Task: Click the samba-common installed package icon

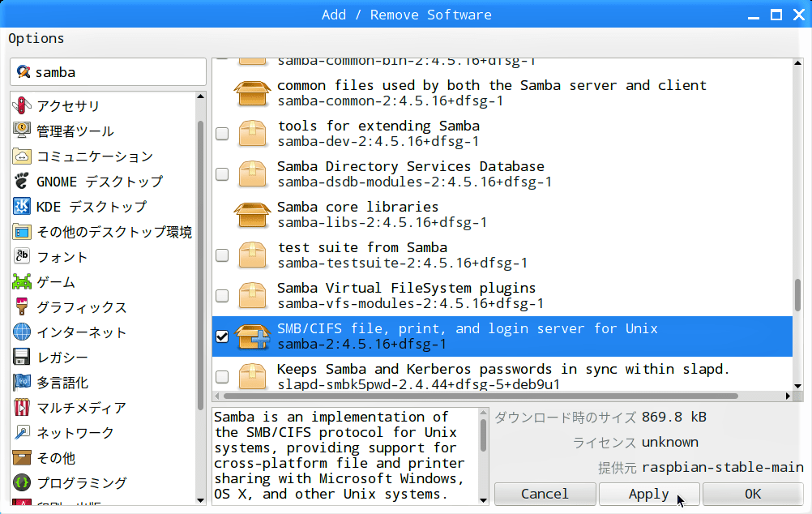Action: [x=252, y=93]
